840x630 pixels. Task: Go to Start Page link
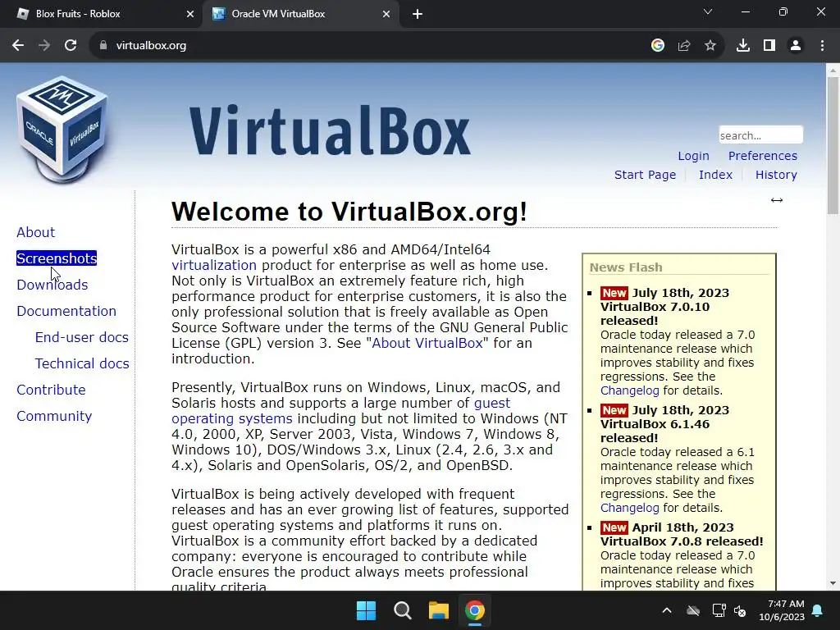tap(645, 175)
